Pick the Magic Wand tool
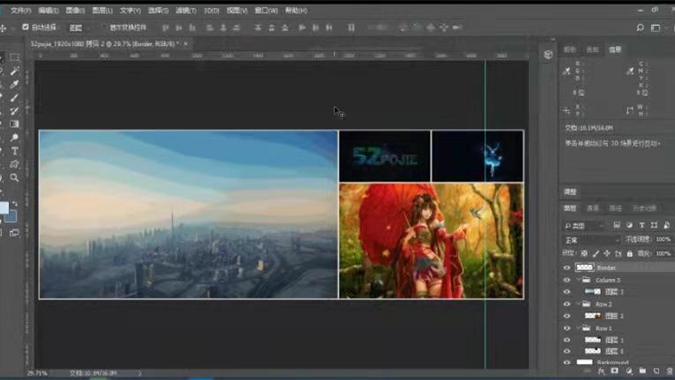This screenshot has height=380, width=675. [x=15, y=71]
